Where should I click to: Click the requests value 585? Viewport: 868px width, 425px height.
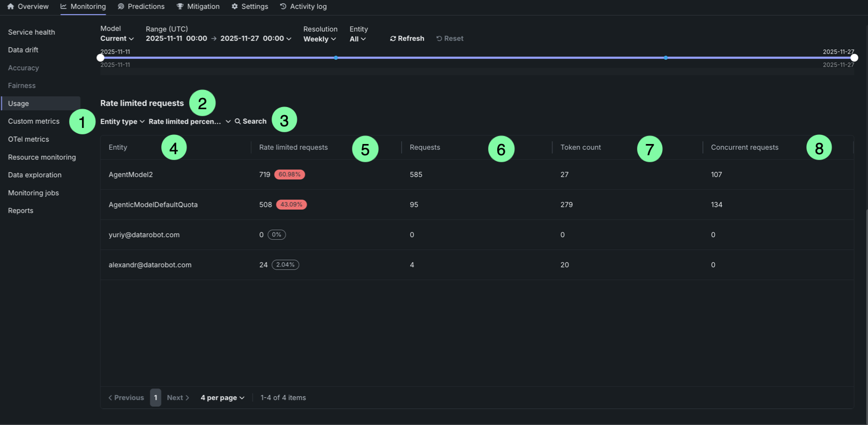(x=416, y=174)
